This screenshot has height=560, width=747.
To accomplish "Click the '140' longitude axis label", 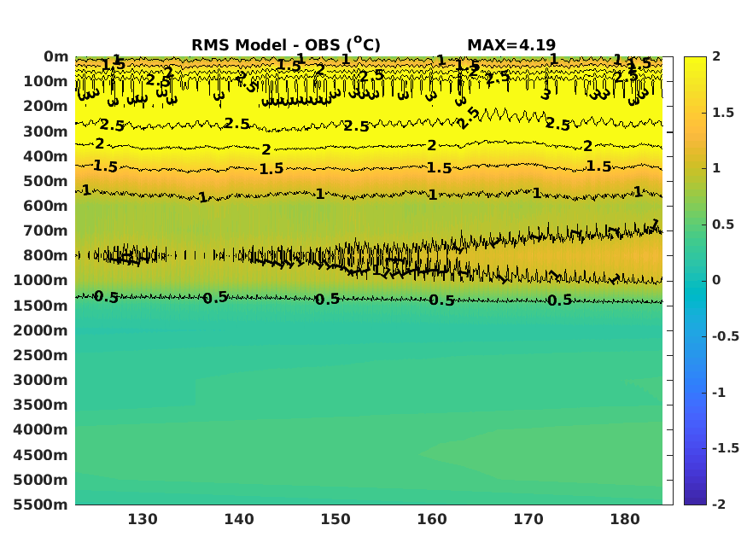I will click(x=239, y=519).
